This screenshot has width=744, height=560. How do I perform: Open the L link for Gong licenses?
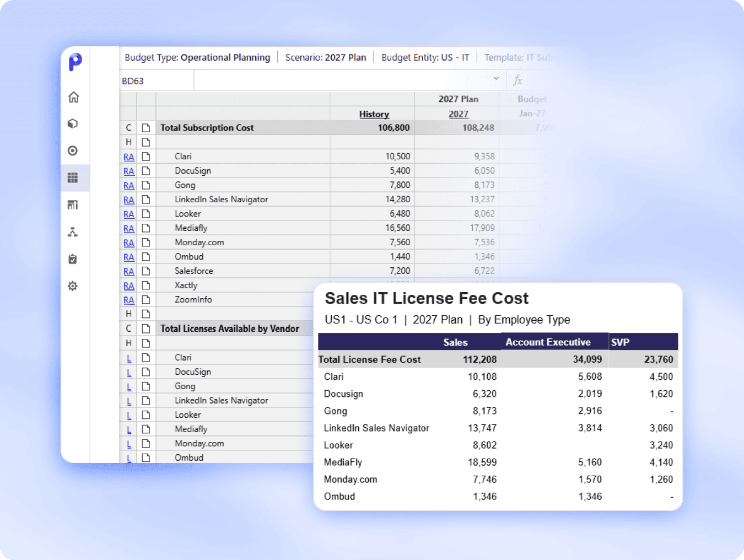pyautogui.click(x=129, y=387)
